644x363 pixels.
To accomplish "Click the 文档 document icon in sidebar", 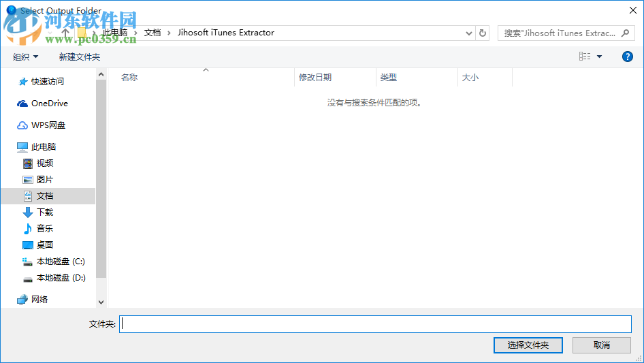I will point(27,196).
